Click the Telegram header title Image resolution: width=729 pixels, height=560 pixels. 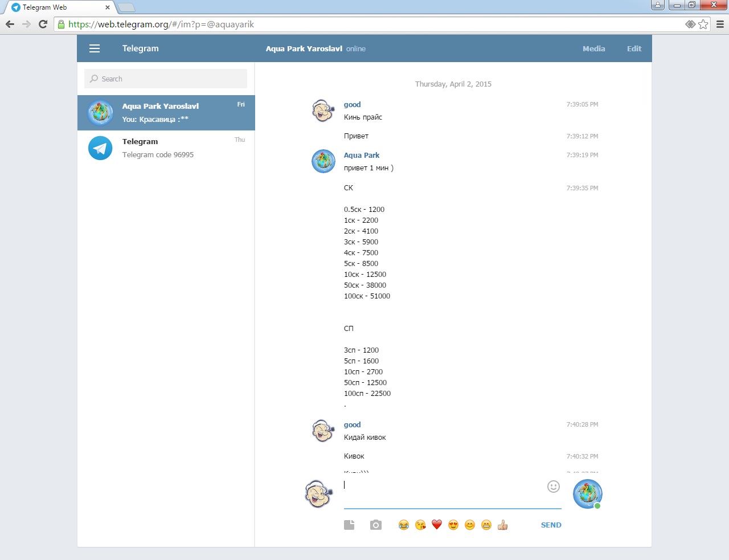pyautogui.click(x=140, y=48)
